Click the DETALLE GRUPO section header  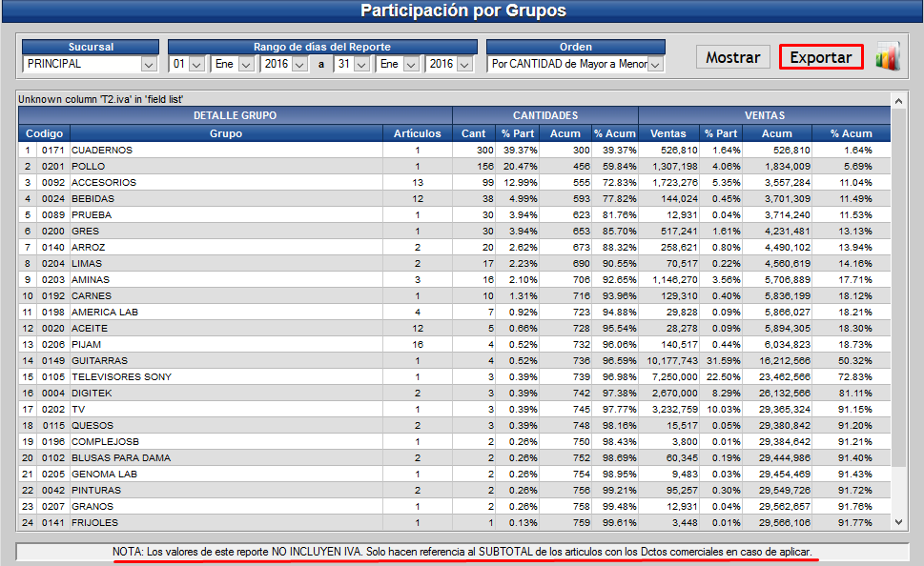pyautogui.click(x=236, y=115)
